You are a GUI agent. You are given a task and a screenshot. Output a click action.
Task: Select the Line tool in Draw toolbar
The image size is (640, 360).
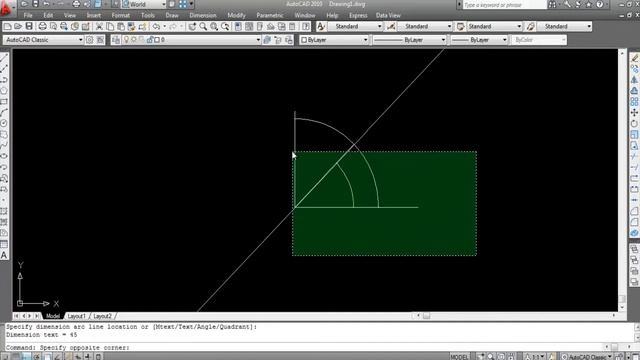[4, 58]
